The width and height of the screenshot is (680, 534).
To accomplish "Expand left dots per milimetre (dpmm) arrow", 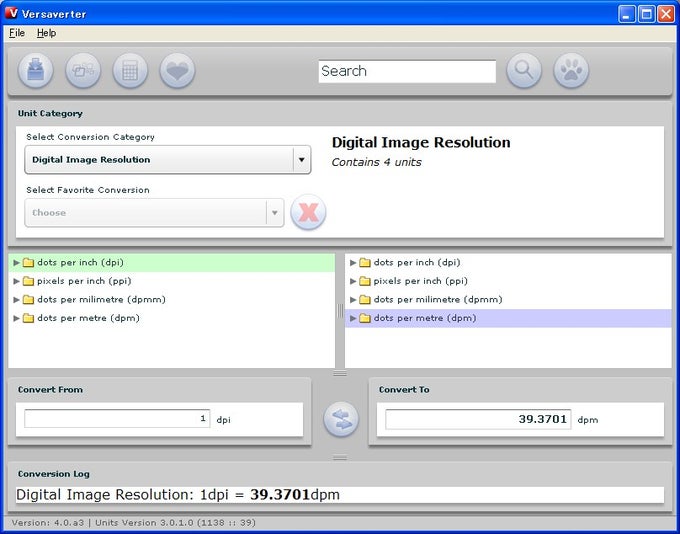I will (16, 300).
